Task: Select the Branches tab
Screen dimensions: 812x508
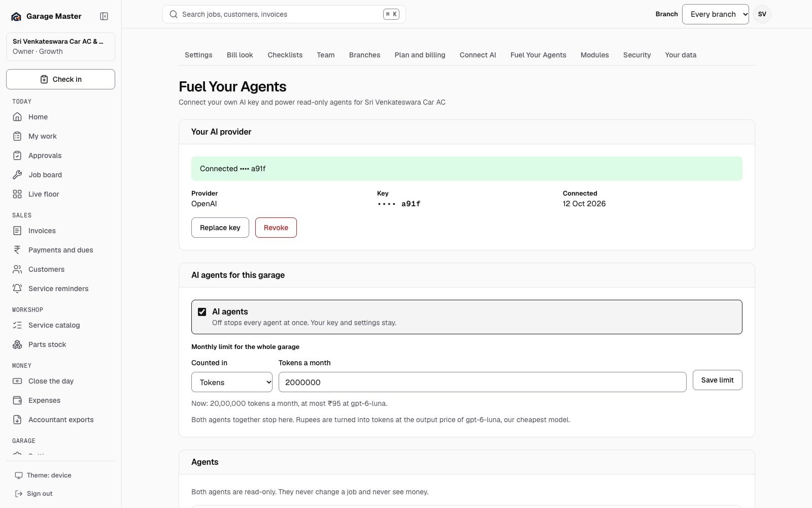Action: pos(364,55)
